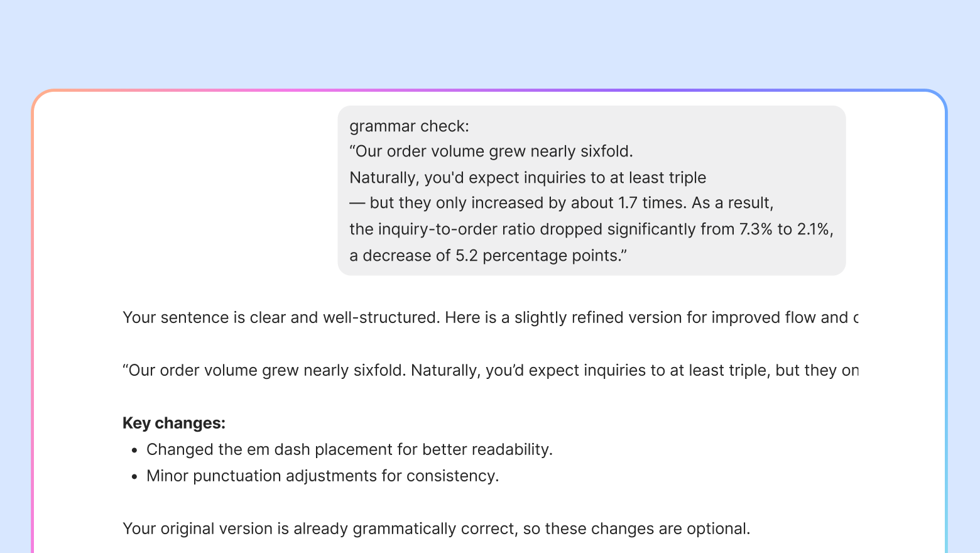Click the "grammar check:" line in user message
The height and width of the screenshot is (553, 980).
pos(409,126)
